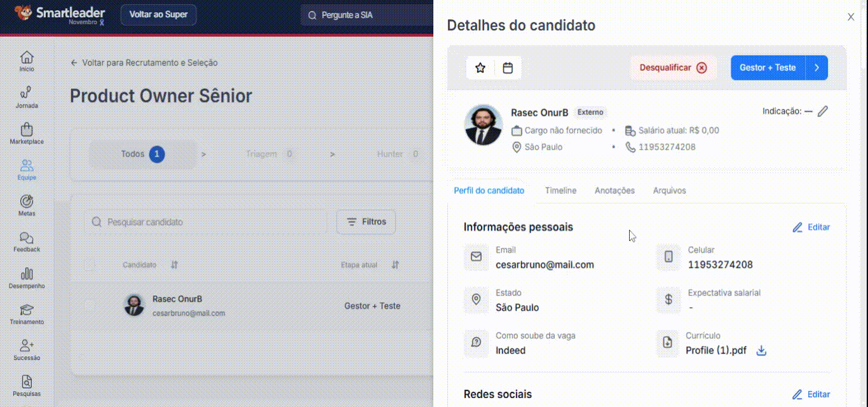This screenshot has height=407, width=868.
Task: Select the Rasec OnurB row checkbox
Action: pyautogui.click(x=90, y=306)
